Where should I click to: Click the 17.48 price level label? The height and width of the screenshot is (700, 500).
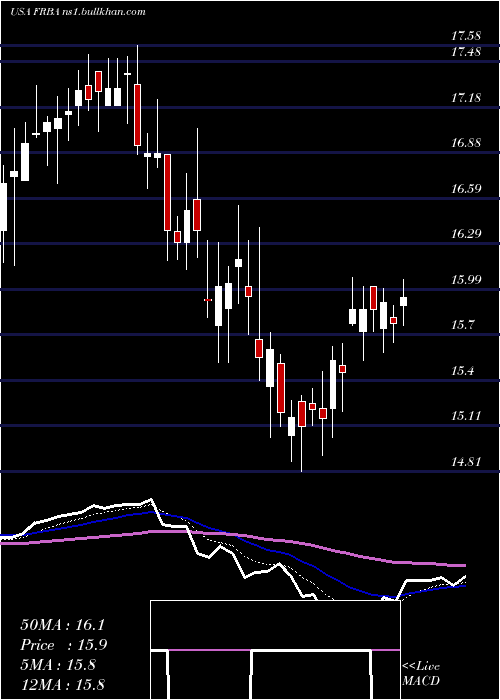467,52
